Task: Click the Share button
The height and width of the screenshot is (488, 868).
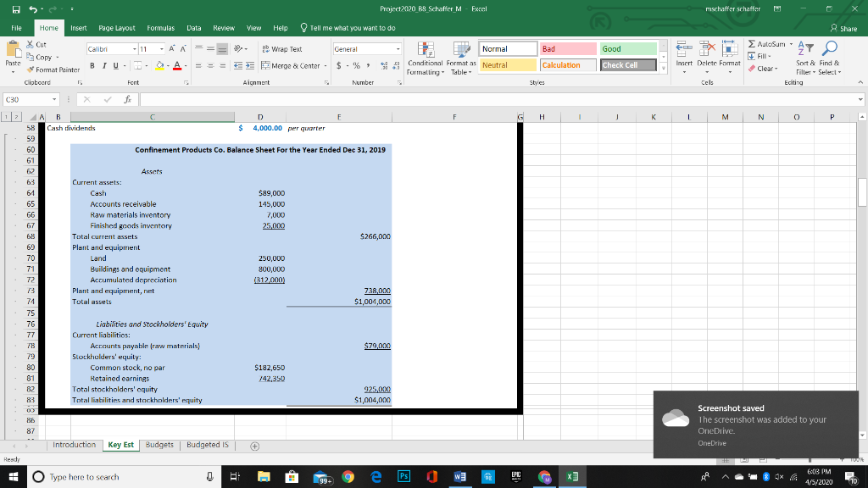Action: click(843, 28)
